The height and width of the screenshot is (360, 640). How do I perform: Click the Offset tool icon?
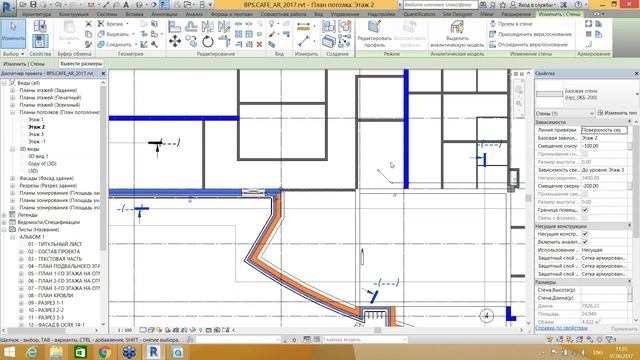pos(191,27)
